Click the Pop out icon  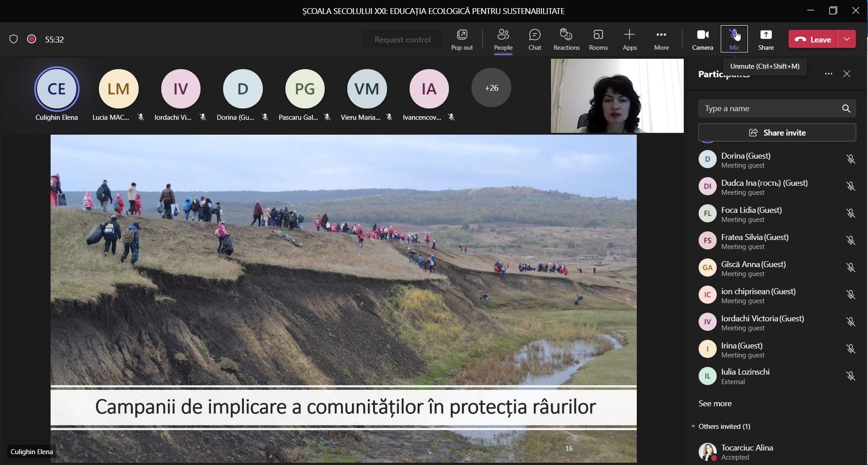pyautogui.click(x=462, y=39)
